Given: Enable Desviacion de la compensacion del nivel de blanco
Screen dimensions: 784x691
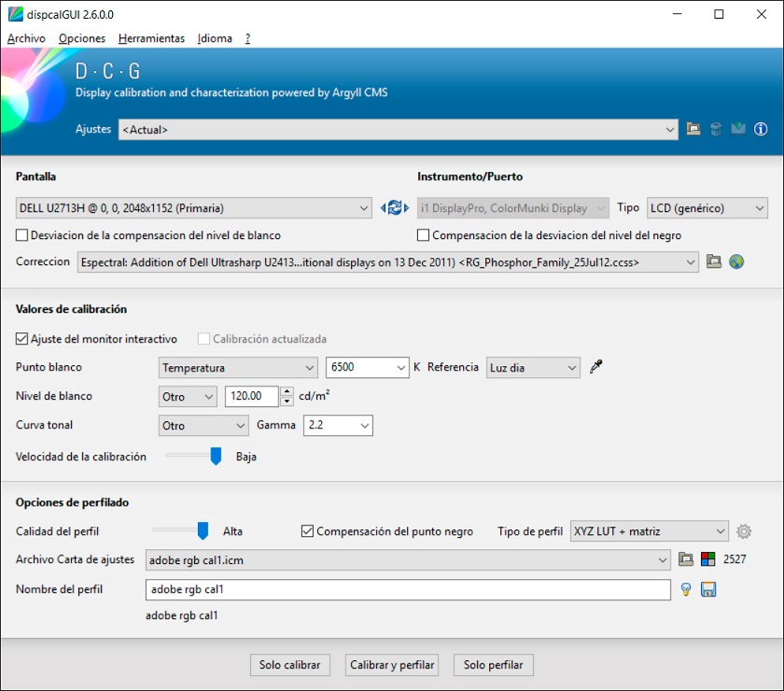Looking at the screenshot, I should click(22, 235).
